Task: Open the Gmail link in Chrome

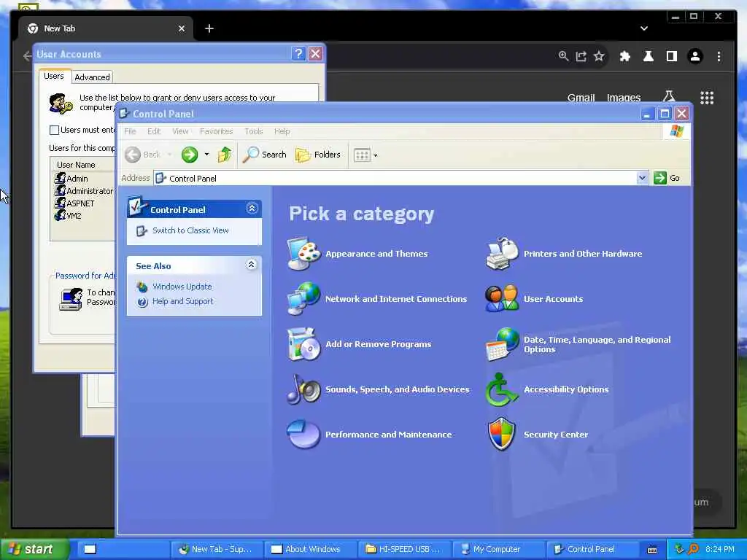Action: 581,98
